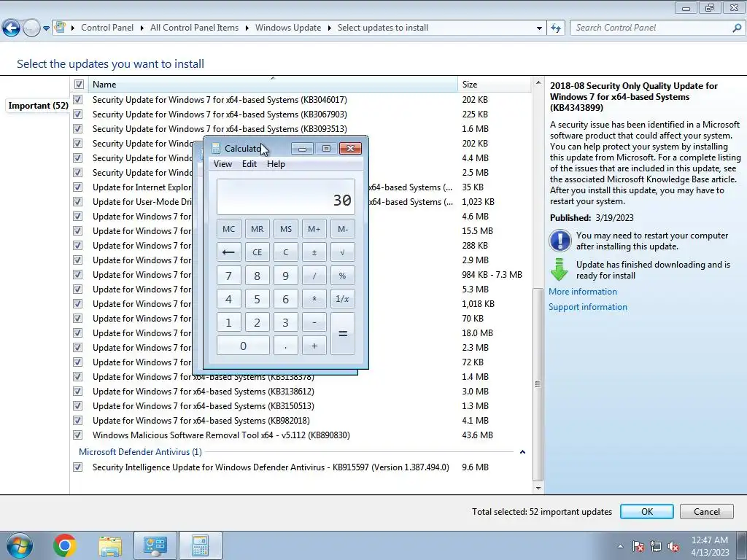Image resolution: width=747 pixels, height=560 pixels.
Task: Click the Calculator multiply key
Action: pyautogui.click(x=314, y=299)
